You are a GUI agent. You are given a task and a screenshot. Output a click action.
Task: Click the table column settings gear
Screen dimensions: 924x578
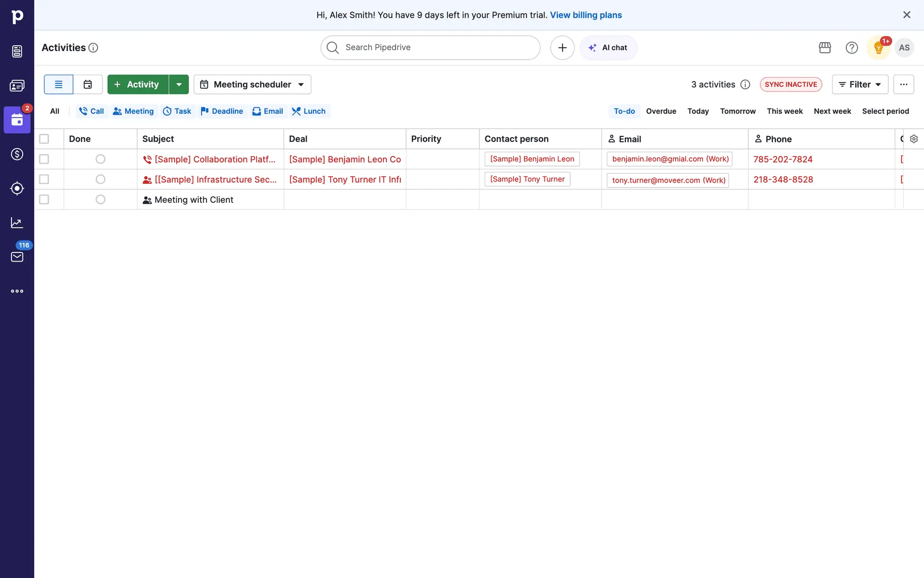pyautogui.click(x=913, y=139)
